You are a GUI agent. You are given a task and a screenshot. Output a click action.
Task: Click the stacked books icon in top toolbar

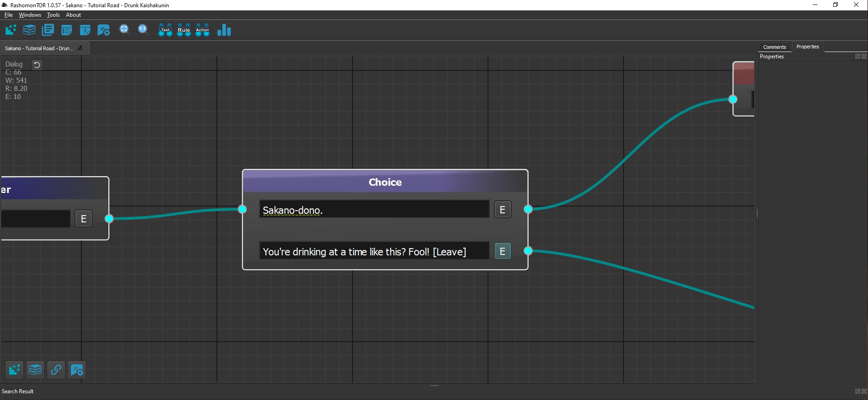[x=29, y=30]
